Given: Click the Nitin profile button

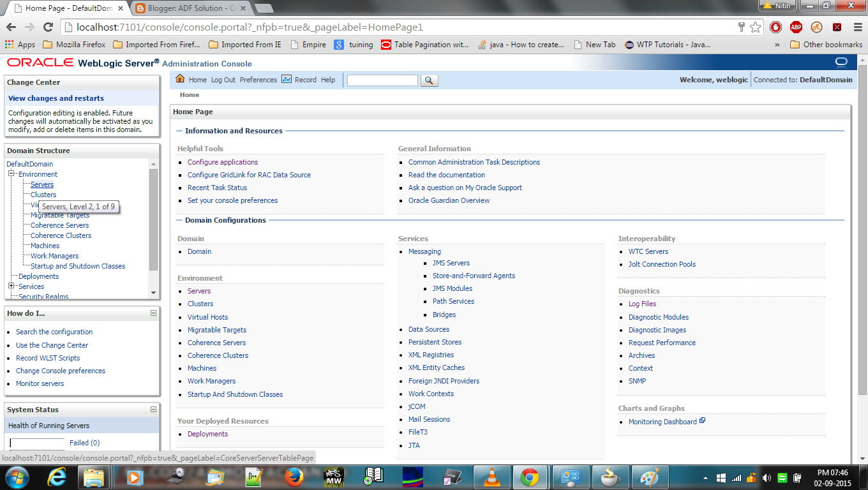Looking at the screenshot, I should point(777,5).
